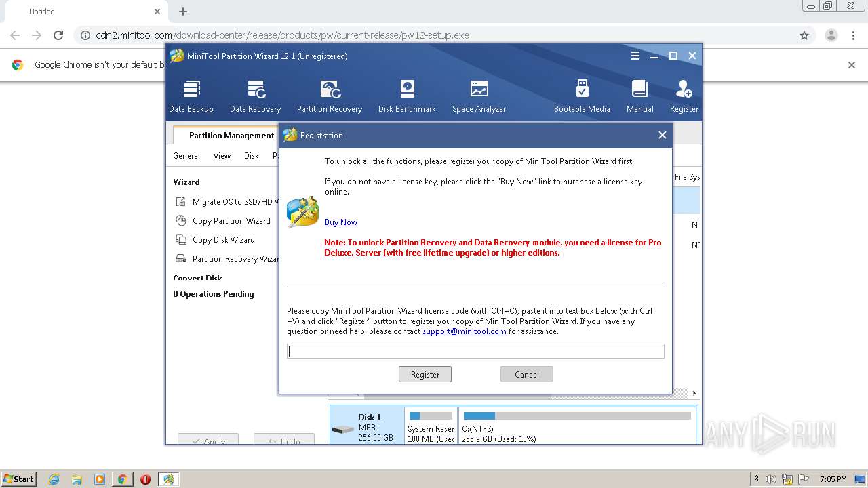Open the Disk menu

[x=252, y=155]
